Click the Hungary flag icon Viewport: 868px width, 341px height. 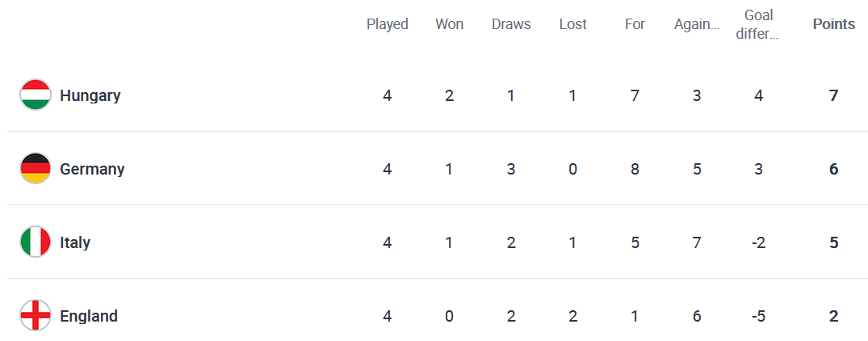click(36, 95)
